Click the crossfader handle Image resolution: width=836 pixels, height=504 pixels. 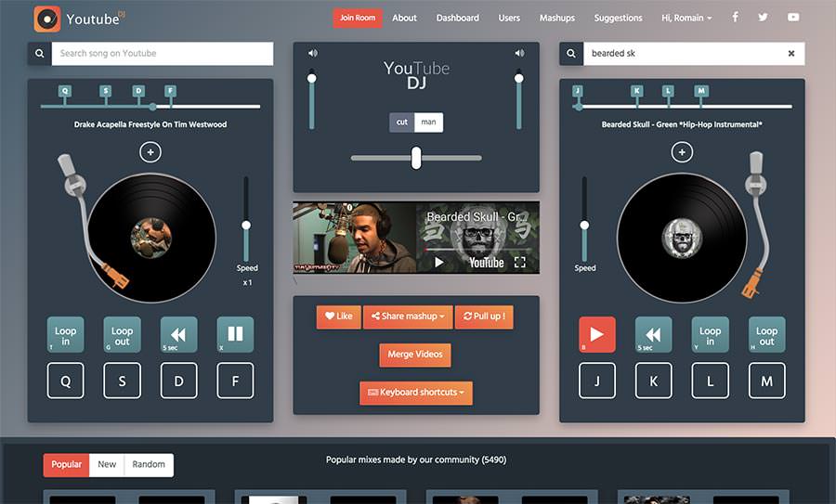click(x=416, y=158)
